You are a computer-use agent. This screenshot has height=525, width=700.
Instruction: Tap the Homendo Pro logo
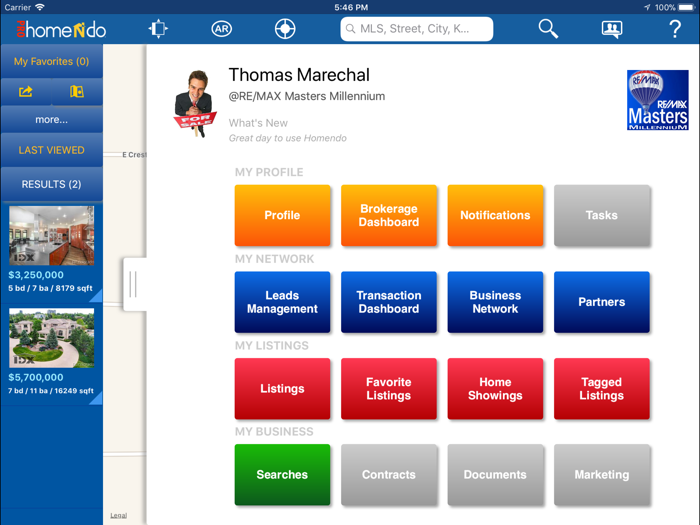click(61, 29)
